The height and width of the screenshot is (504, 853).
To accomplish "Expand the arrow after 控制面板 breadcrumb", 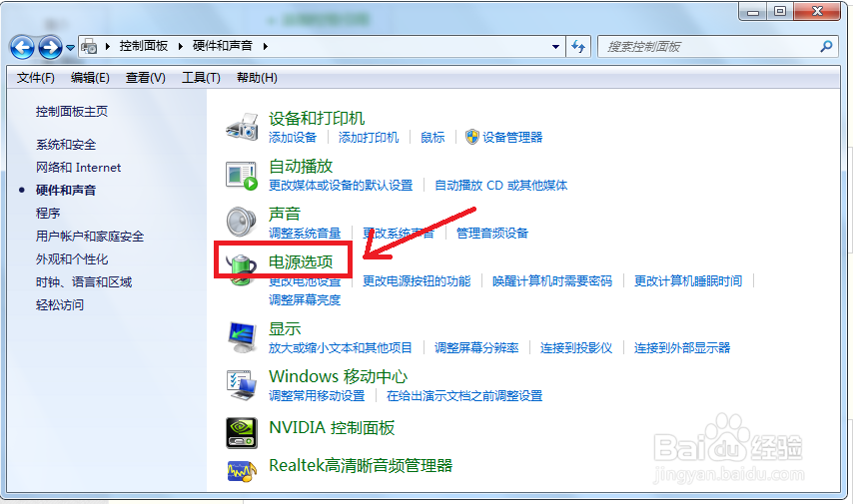I will point(181,46).
